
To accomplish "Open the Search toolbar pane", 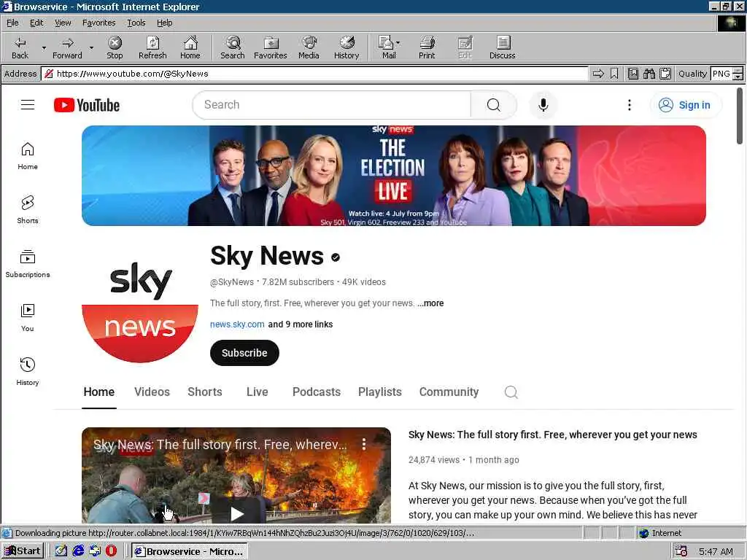I will pyautogui.click(x=233, y=47).
